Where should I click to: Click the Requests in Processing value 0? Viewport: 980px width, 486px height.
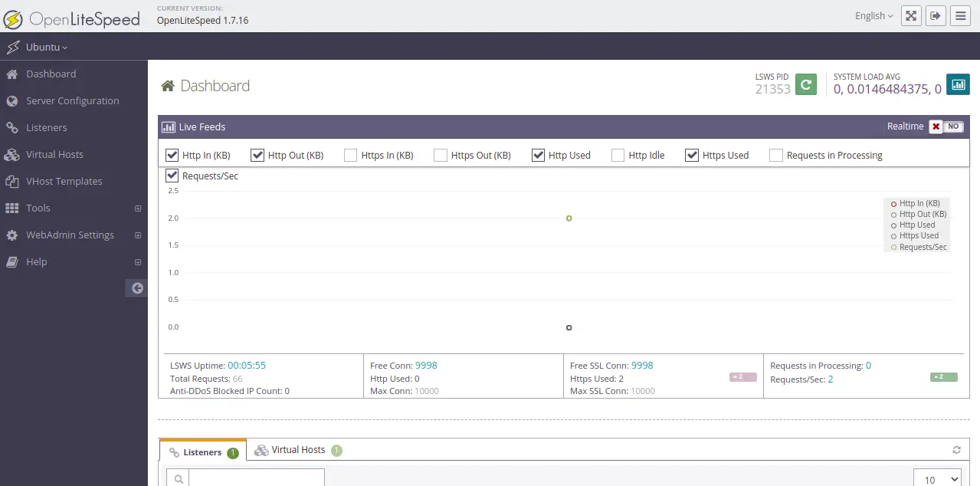coord(868,366)
